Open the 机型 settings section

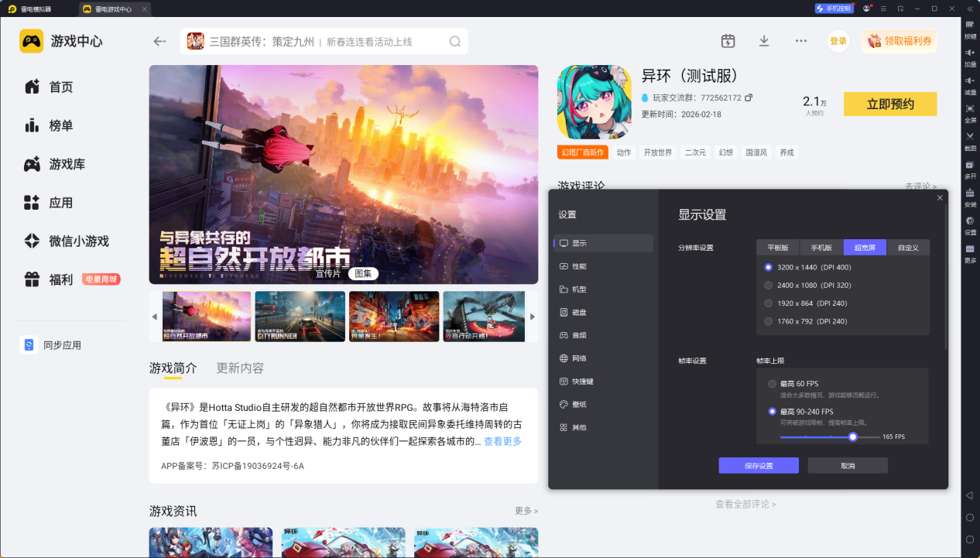click(x=603, y=289)
